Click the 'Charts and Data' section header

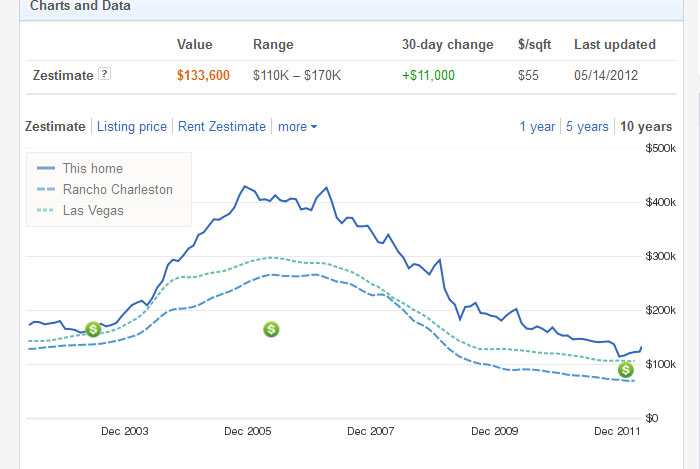[x=80, y=6]
